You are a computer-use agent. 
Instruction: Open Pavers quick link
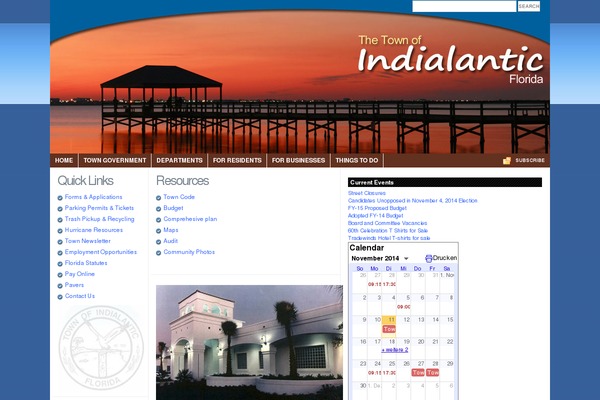tap(74, 285)
